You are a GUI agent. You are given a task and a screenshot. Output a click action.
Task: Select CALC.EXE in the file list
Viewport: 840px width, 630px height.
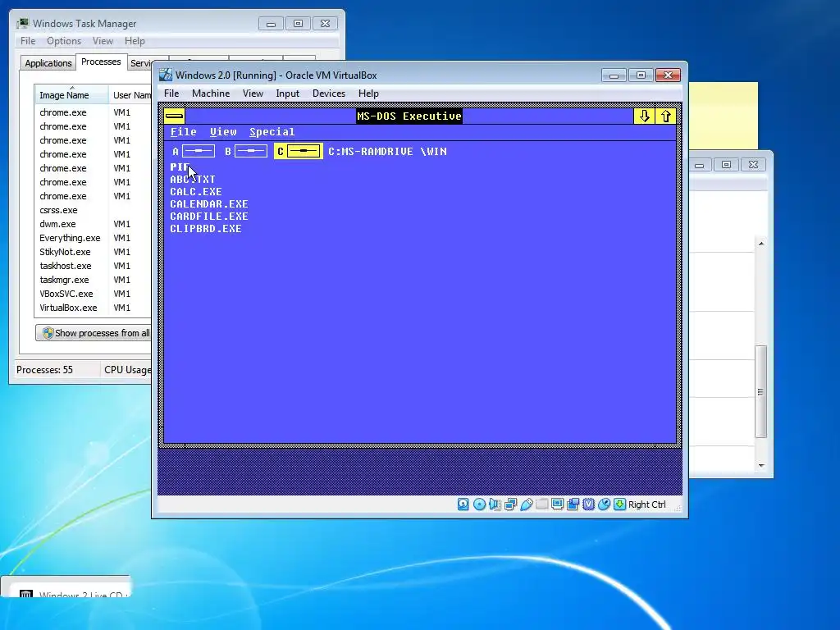pyautogui.click(x=195, y=191)
